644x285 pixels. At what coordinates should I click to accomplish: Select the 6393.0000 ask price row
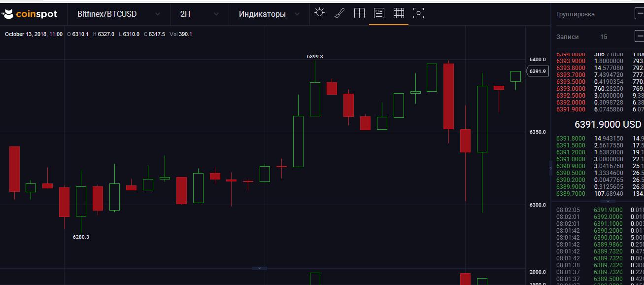571,89
